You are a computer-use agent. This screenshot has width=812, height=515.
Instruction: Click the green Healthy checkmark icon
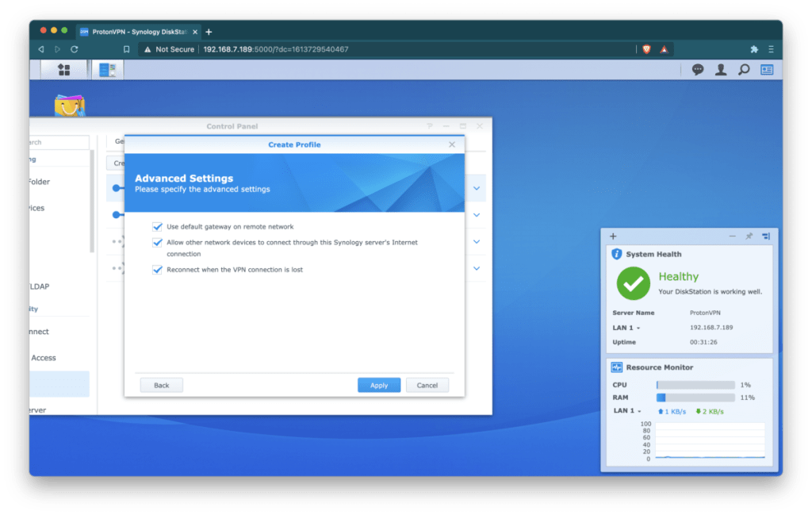[633, 283]
